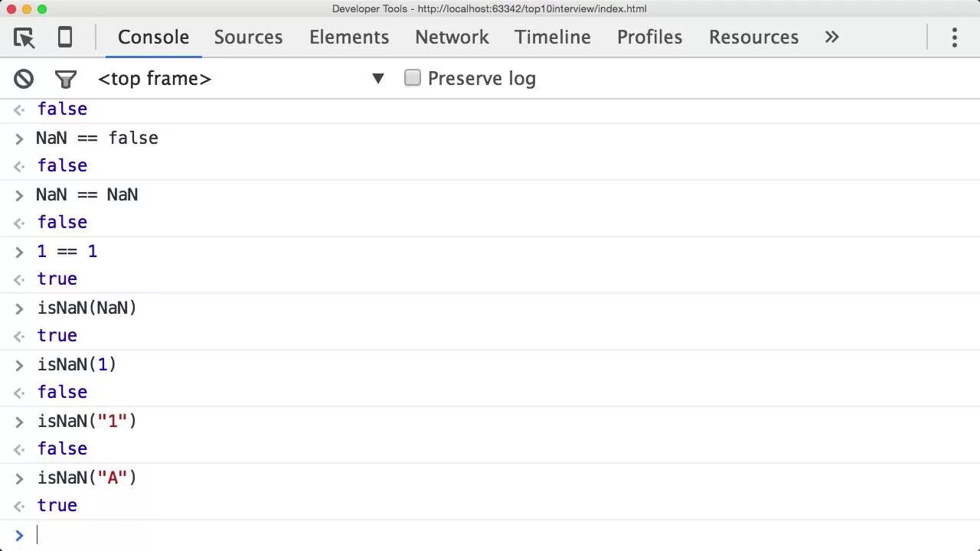Click the macOS green zoom button
This screenshot has height=551, width=980.
click(x=42, y=9)
